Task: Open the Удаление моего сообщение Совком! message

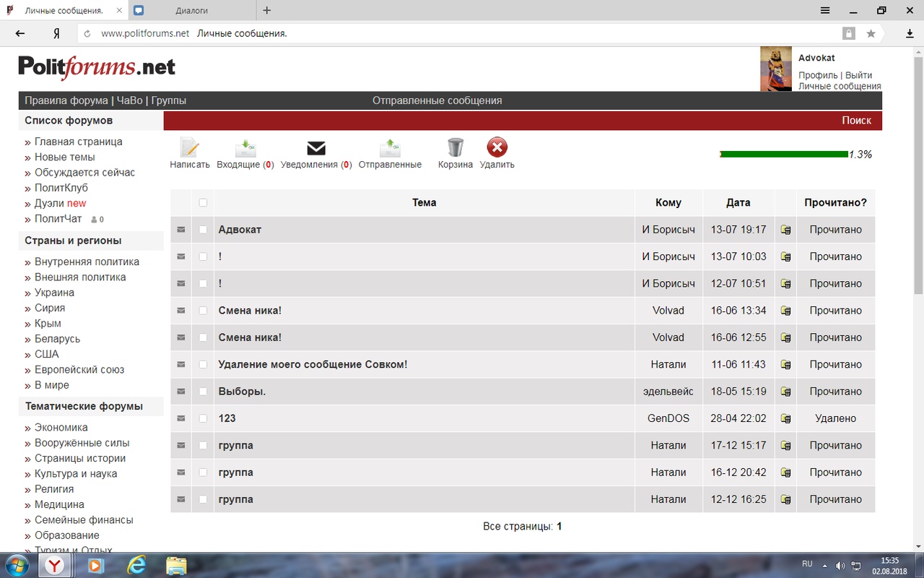Action: click(313, 365)
